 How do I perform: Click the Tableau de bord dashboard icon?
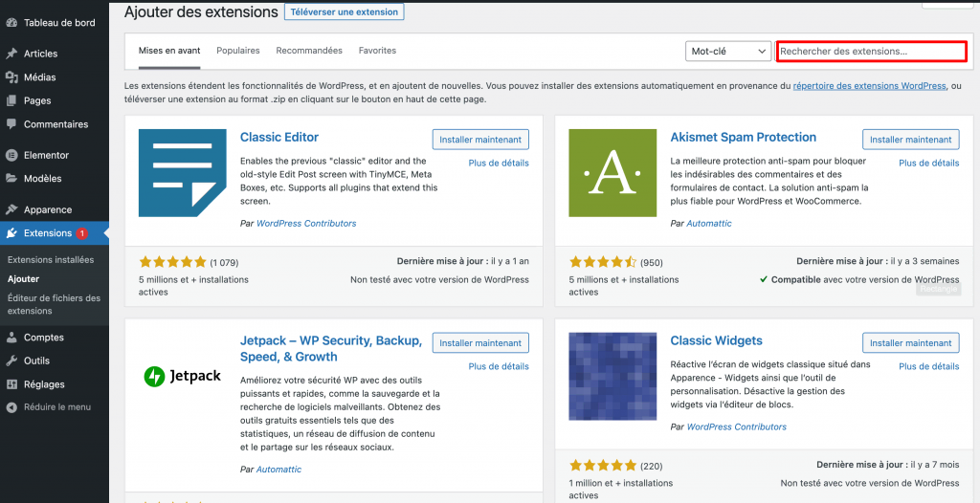[x=11, y=22]
